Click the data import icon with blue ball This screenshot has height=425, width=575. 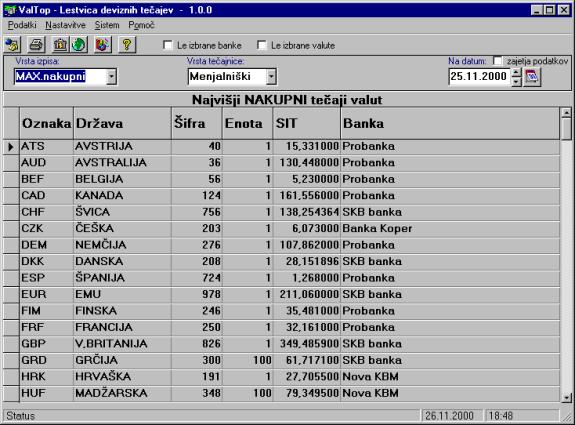pos(13,45)
